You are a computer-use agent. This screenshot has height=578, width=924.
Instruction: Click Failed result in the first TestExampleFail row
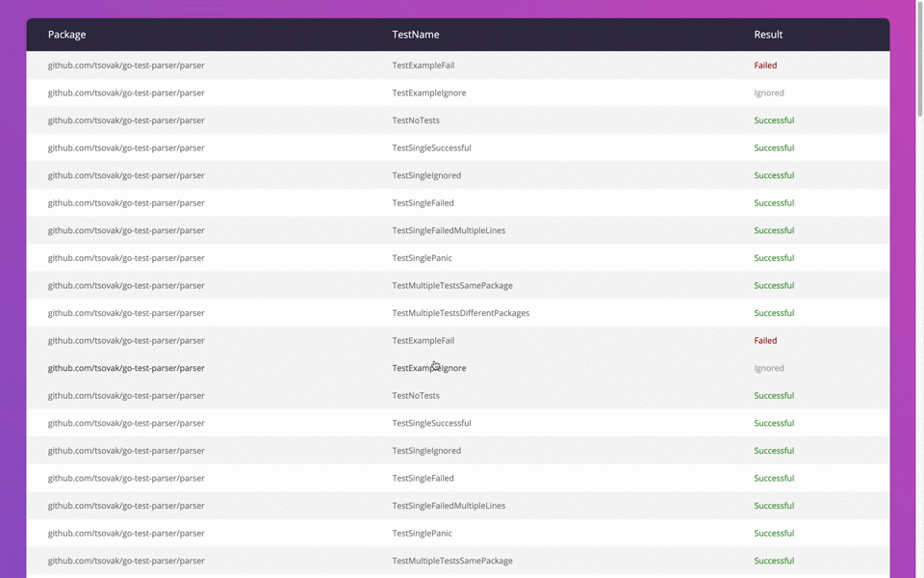765,66
